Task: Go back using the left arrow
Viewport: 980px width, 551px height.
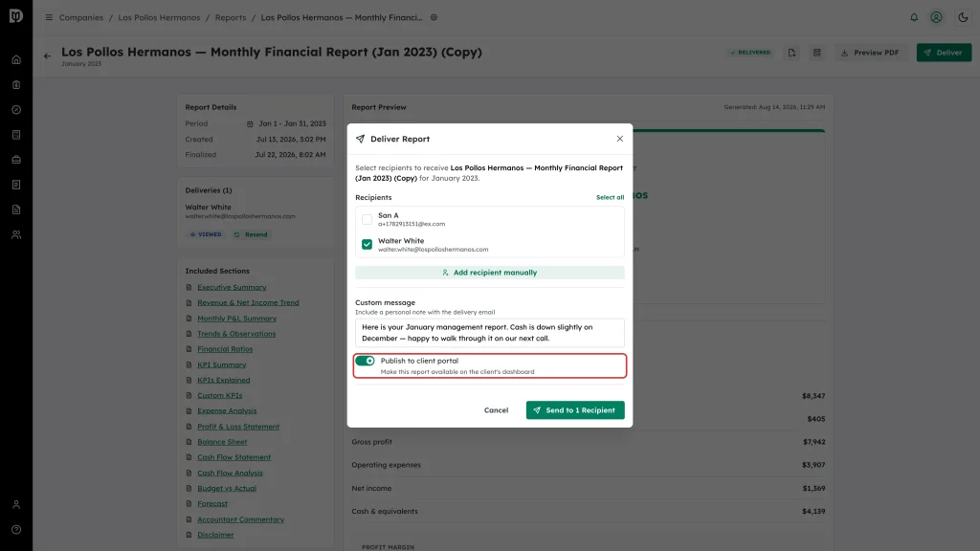Action: click(x=48, y=56)
